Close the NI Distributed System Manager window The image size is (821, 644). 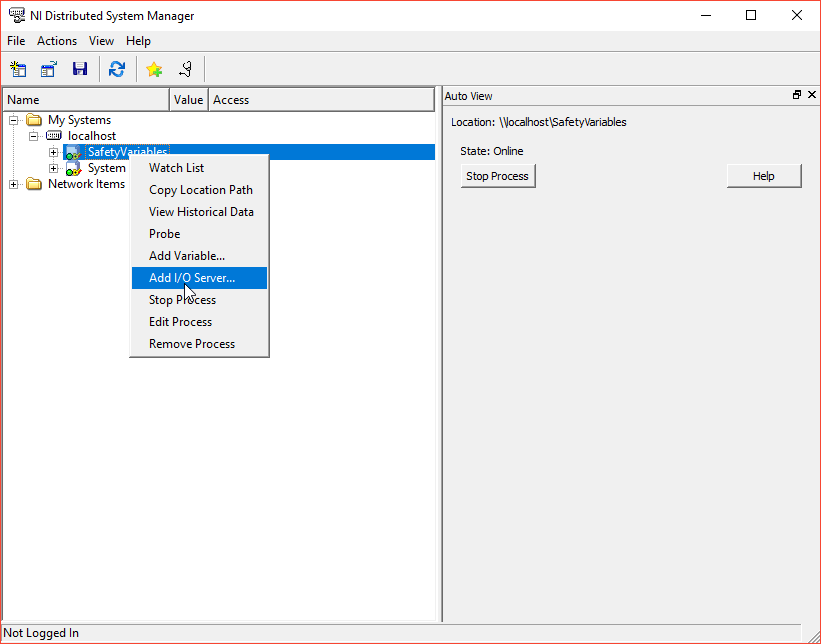coord(797,15)
